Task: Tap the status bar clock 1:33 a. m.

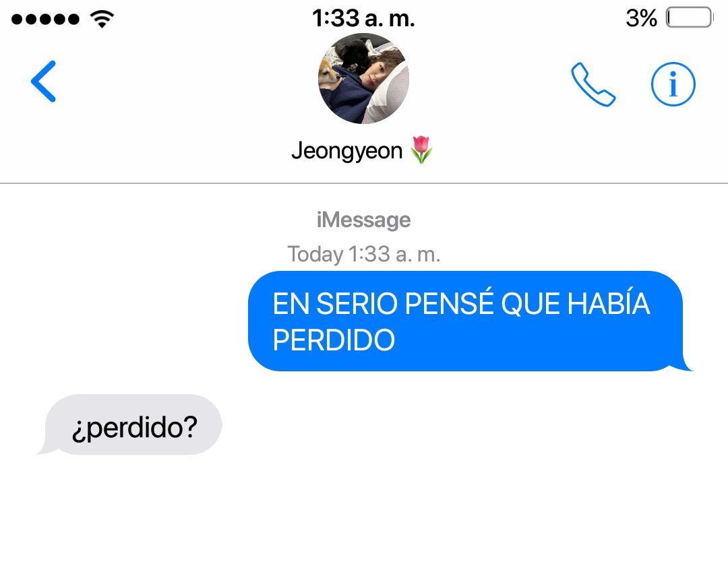Action: (363, 19)
